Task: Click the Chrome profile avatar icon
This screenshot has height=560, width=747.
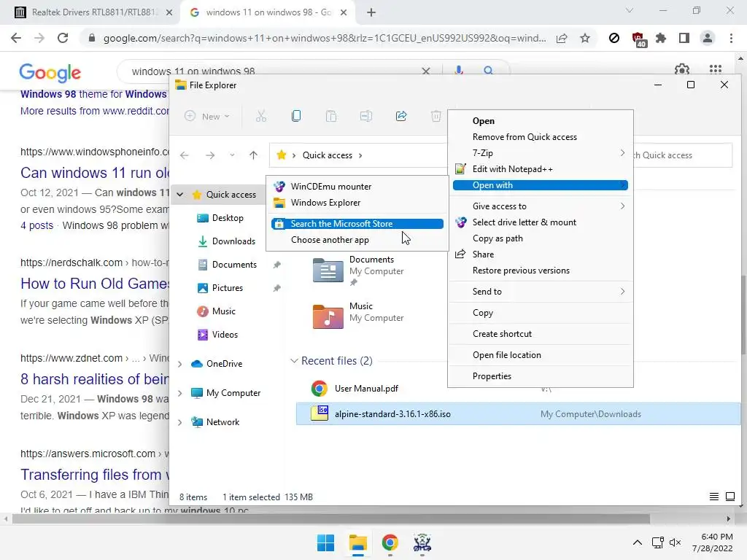Action: (708, 38)
